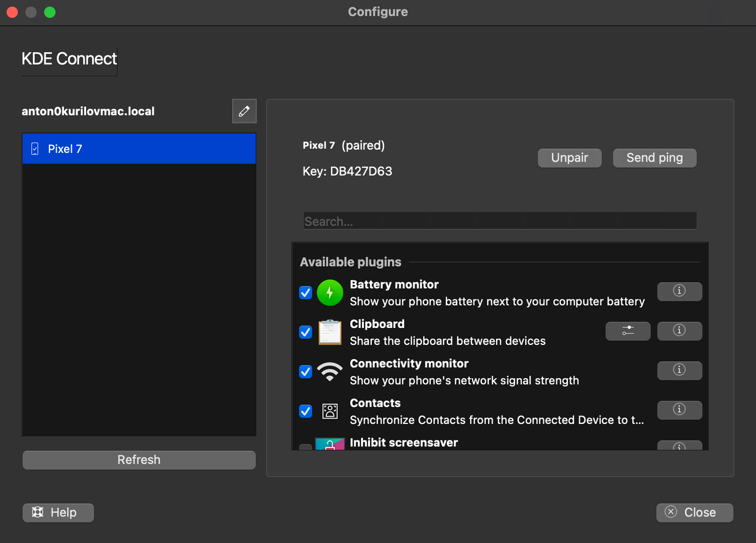This screenshot has height=543, width=756.
Task: Click the KDE Connect heading
Action: tap(69, 59)
